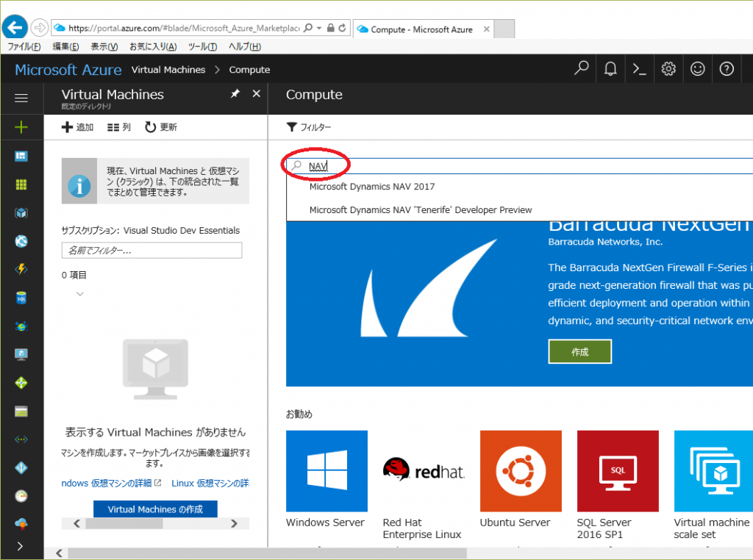Toggle the hamburger menu in sidebar
This screenshot has width=753, height=560.
(x=21, y=98)
